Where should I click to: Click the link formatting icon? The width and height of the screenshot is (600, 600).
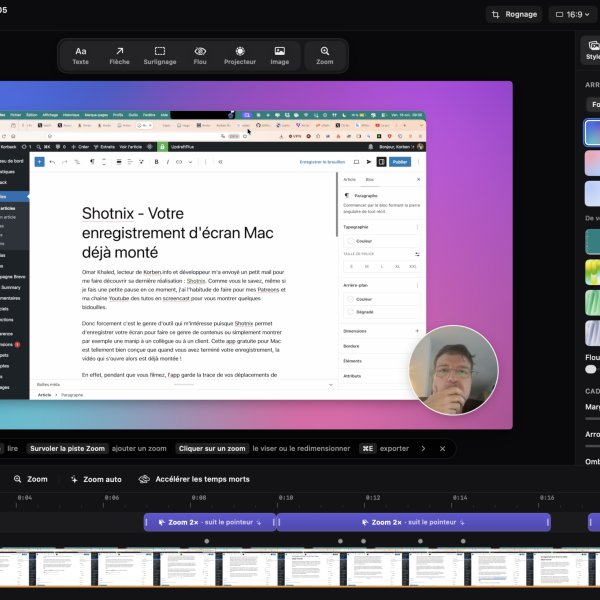point(179,162)
